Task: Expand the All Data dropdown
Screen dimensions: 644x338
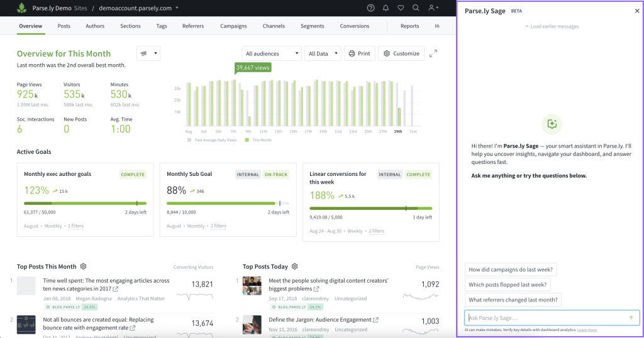Action: 323,54
